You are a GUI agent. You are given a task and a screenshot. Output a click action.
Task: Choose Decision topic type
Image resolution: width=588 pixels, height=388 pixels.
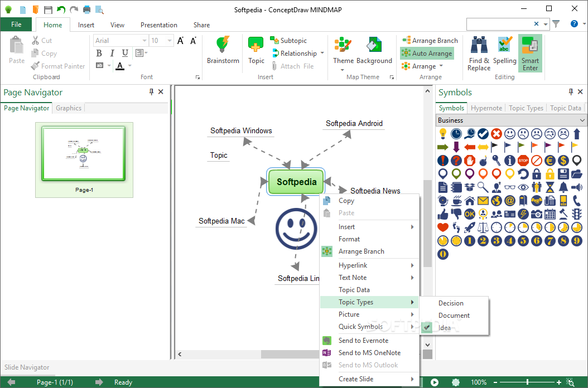454,303
